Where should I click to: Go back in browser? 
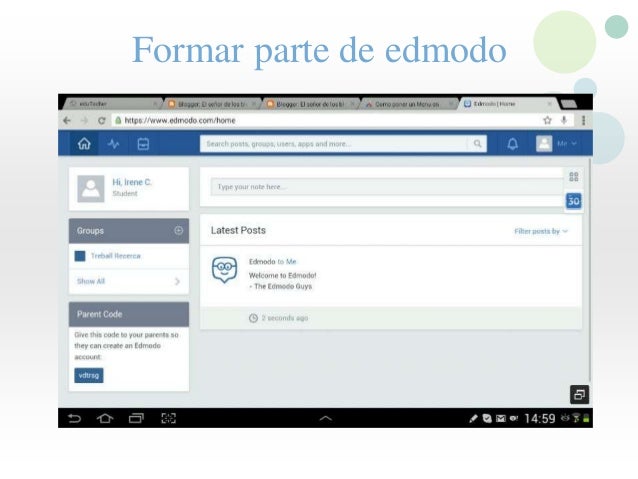pos(67,120)
